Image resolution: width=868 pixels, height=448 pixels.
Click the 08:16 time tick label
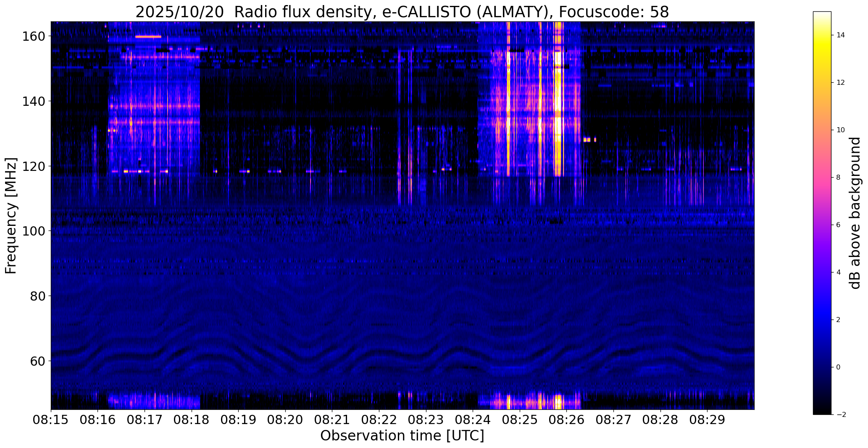tap(98, 420)
